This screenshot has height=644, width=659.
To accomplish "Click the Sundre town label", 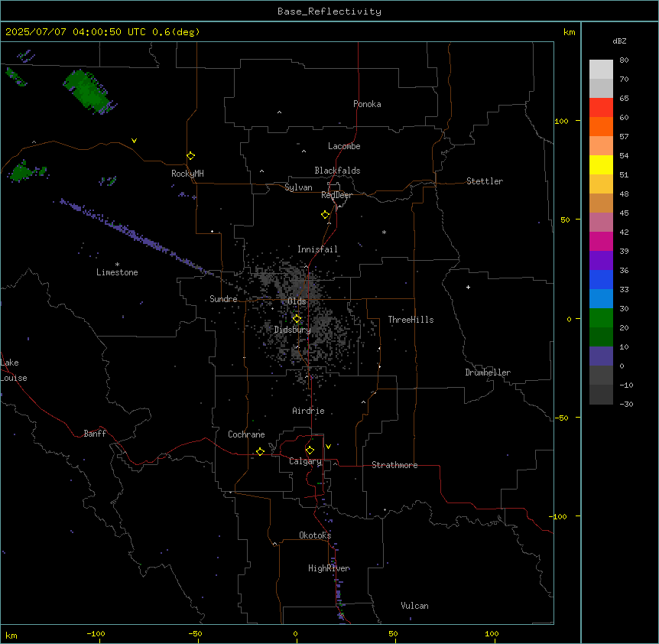I will click(223, 299).
